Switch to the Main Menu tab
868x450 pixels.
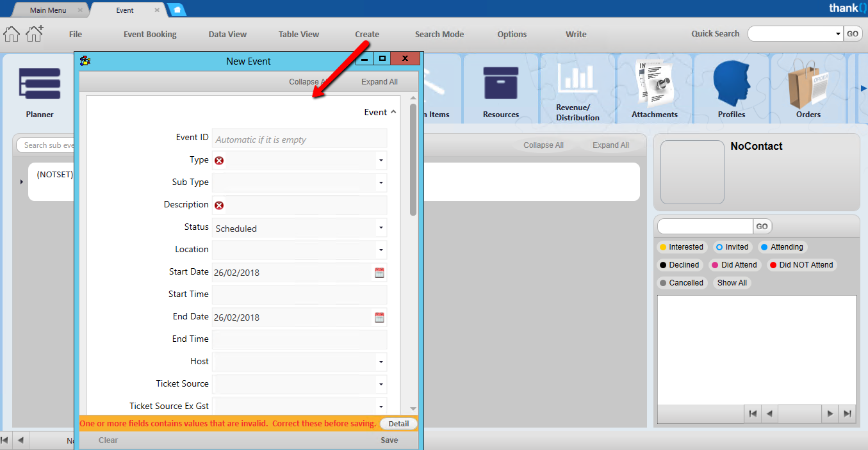click(x=48, y=10)
